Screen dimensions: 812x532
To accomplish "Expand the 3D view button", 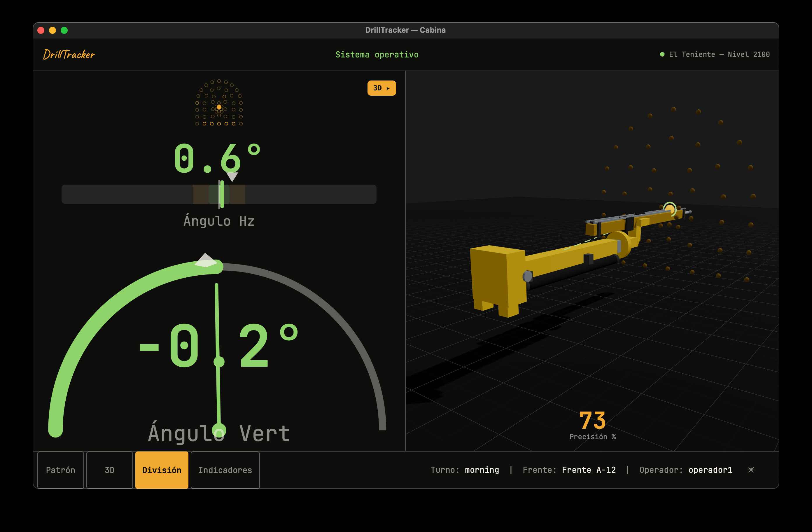I will [381, 88].
